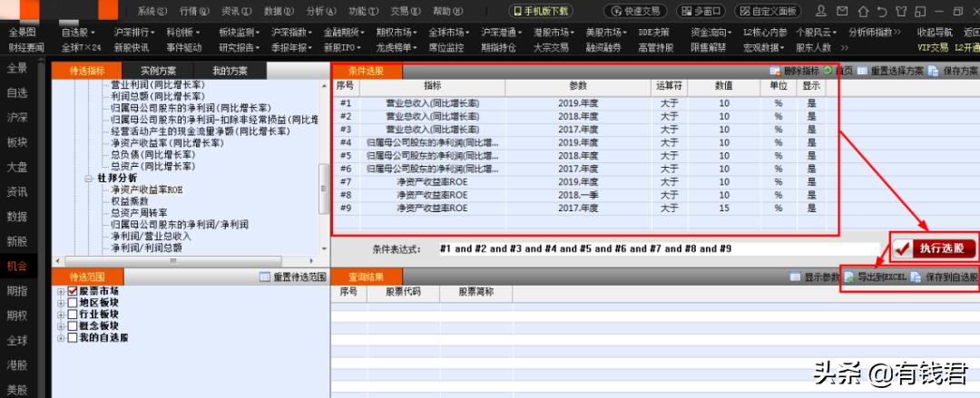Image resolution: width=980 pixels, height=398 pixels.
Task: Open the 自选股 dropdown in the toolbar
Action: [x=79, y=33]
